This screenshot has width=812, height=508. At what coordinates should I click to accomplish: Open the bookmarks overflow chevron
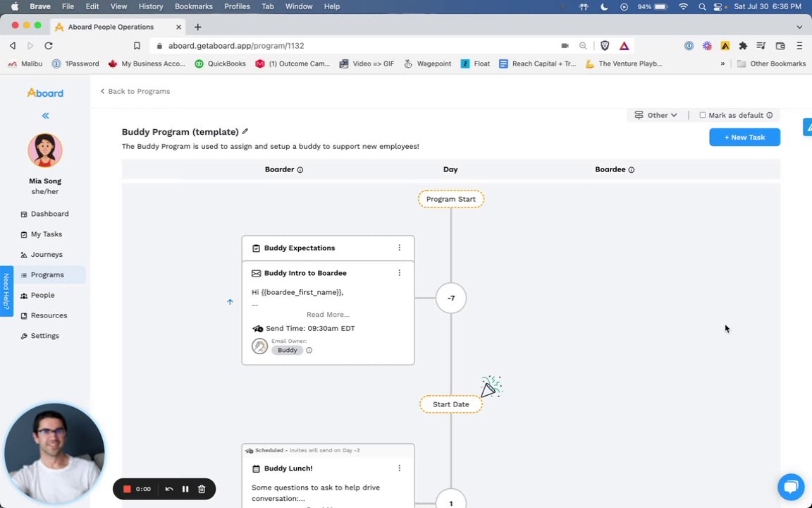pos(722,64)
